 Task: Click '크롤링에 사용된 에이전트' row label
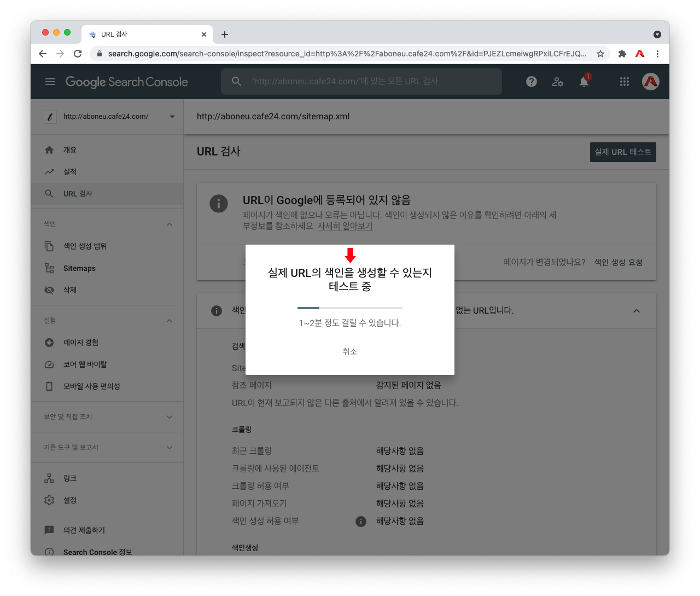[275, 468]
